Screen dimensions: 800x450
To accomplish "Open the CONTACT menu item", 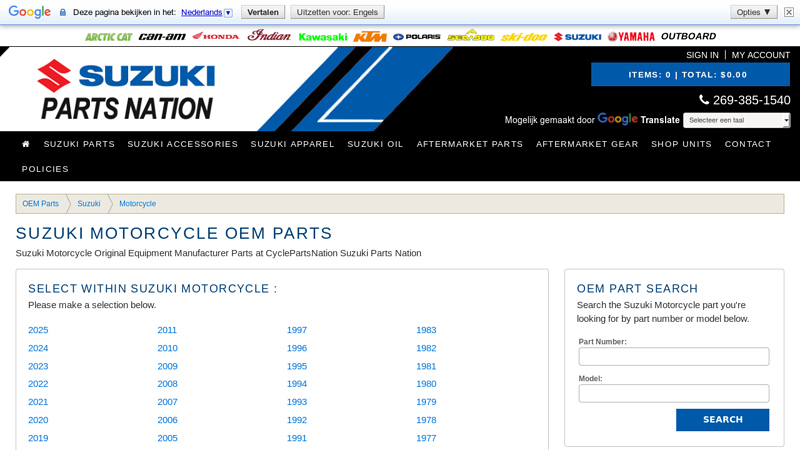I will click(x=748, y=144).
